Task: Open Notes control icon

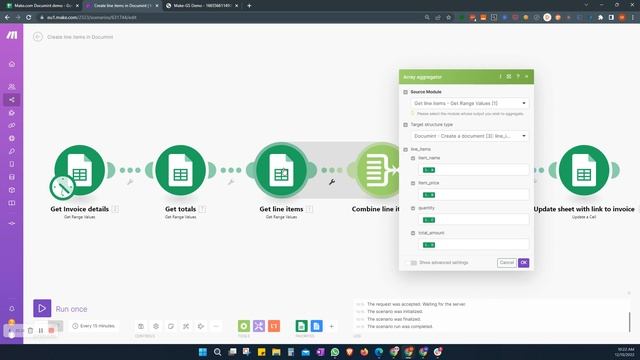Action: [x=171, y=326]
